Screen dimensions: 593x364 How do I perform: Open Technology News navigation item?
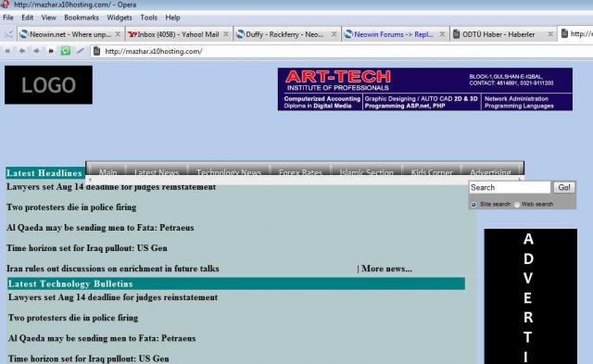tap(229, 172)
